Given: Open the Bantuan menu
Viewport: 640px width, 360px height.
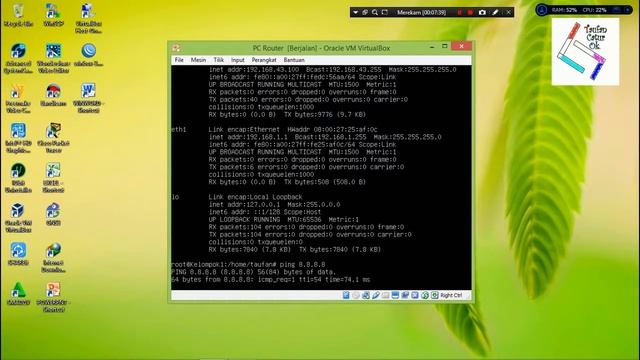Looking at the screenshot, I should (x=294, y=60).
